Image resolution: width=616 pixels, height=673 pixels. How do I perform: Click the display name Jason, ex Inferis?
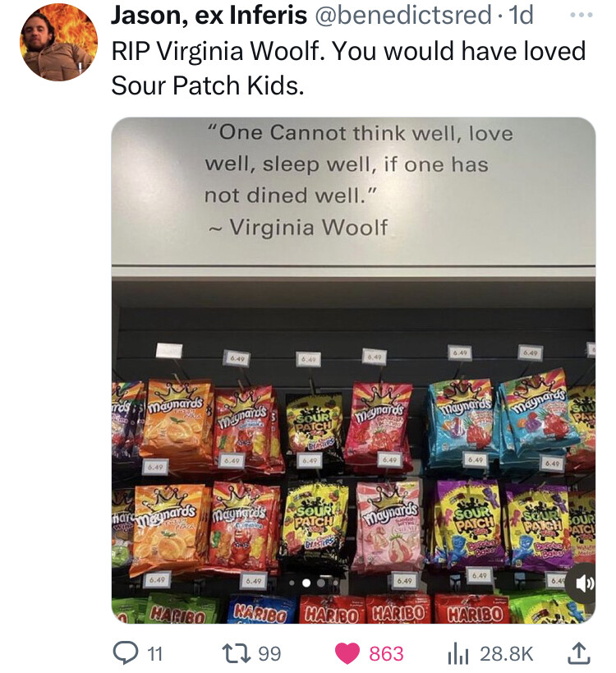tap(209, 16)
